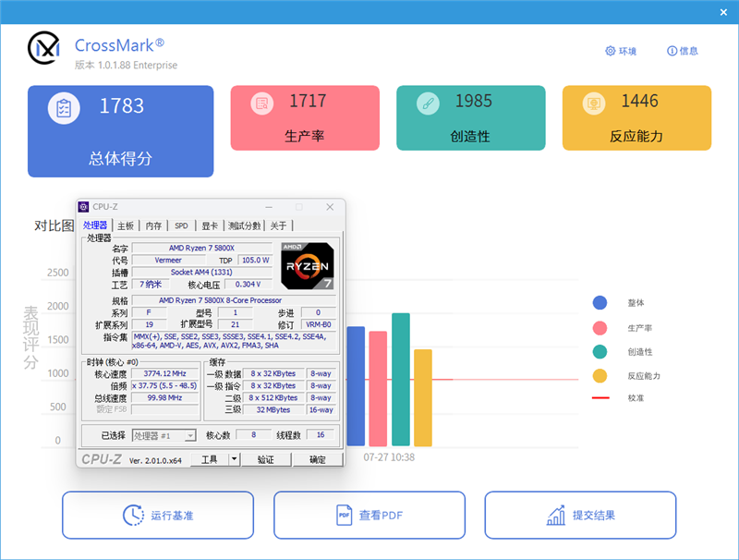The height and width of the screenshot is (560, 739).
Task: Click the creativity score brush icon
Action: click(428, 103)
